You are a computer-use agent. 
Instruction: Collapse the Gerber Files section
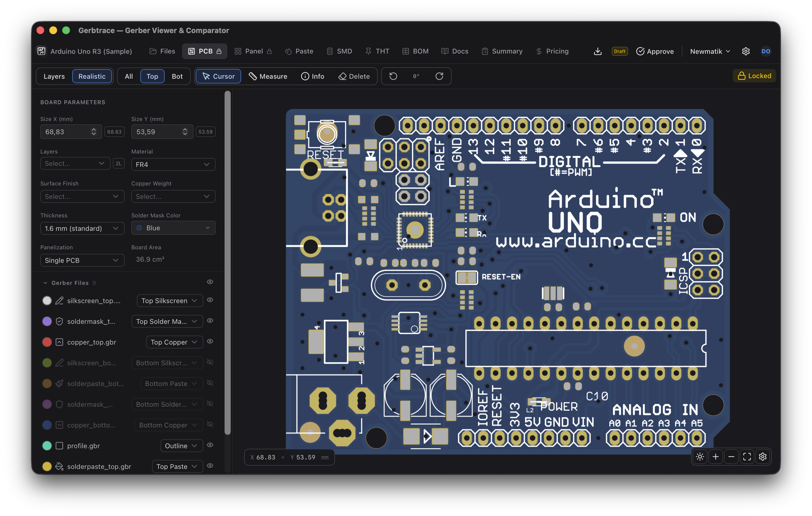45,283
